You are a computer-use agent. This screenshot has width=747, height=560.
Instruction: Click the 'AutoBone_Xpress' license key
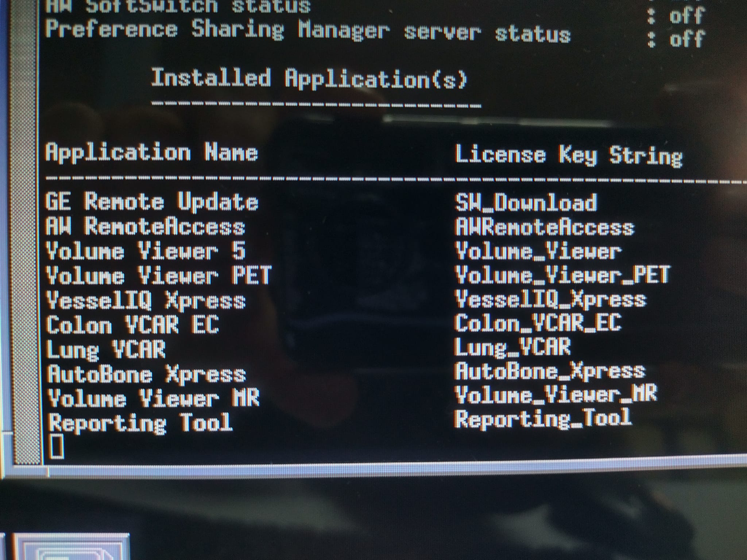pos(550,371)
